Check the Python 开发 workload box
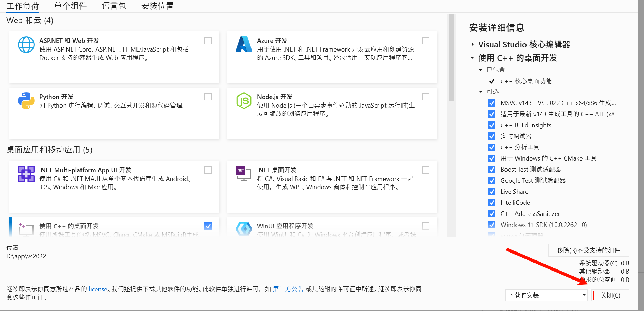This screenshot has width=644, height=311. (x=208, y=97)
